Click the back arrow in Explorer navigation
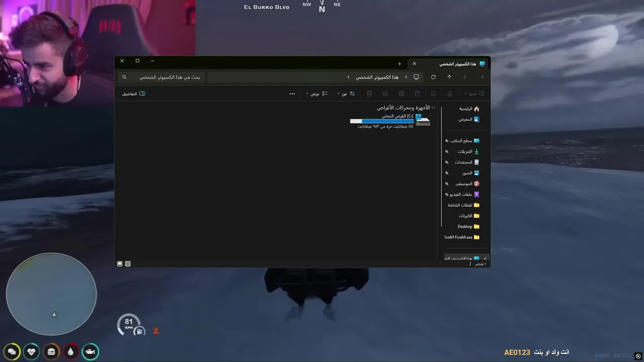This screenshot has height=362, width=644. click(482, 77)
